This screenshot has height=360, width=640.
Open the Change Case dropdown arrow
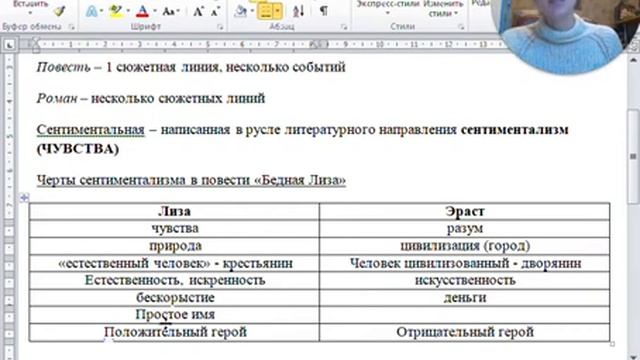click(178, 11)
